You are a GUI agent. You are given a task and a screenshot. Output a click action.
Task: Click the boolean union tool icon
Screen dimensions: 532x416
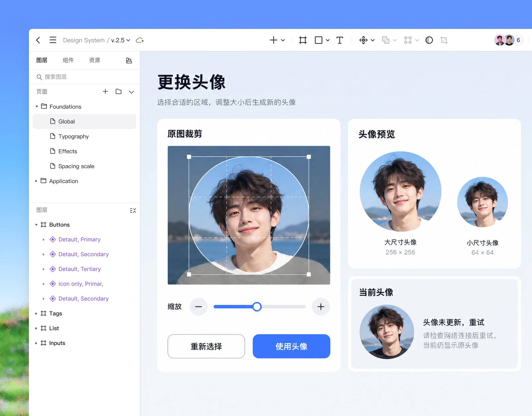click(386, 40)
